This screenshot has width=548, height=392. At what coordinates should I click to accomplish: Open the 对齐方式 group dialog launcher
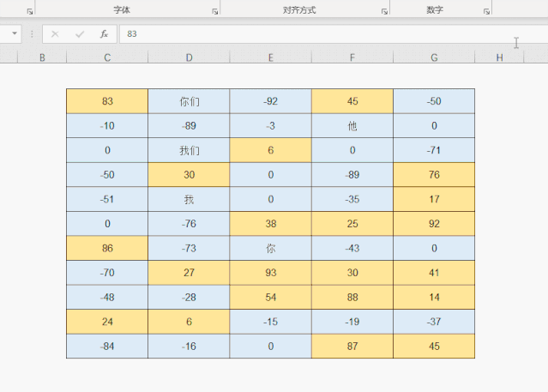383,12
